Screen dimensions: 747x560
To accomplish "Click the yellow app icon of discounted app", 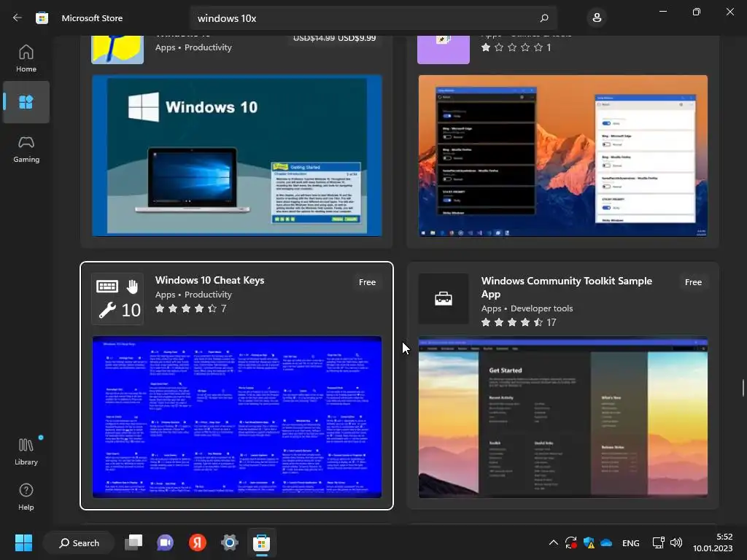I will coord(117,50).
